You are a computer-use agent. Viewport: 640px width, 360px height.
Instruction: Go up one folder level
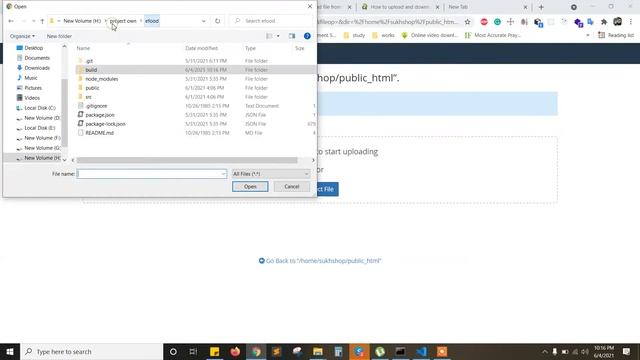tap(42, 21)
